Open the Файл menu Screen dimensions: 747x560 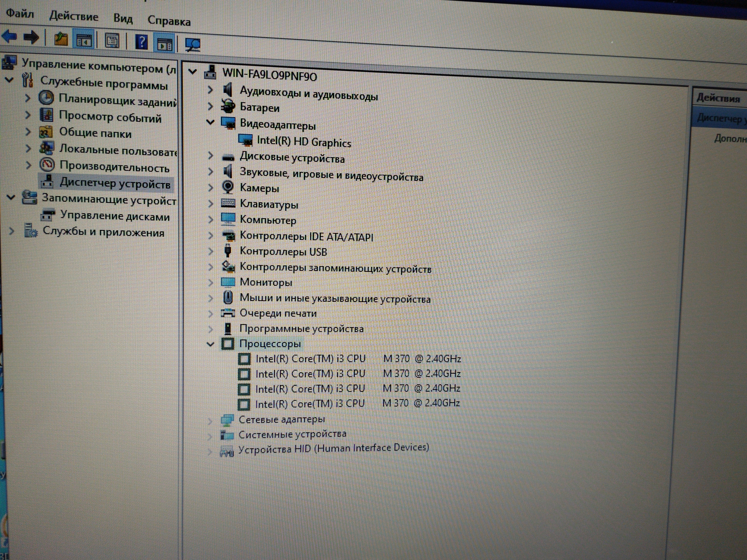(20, 14)
